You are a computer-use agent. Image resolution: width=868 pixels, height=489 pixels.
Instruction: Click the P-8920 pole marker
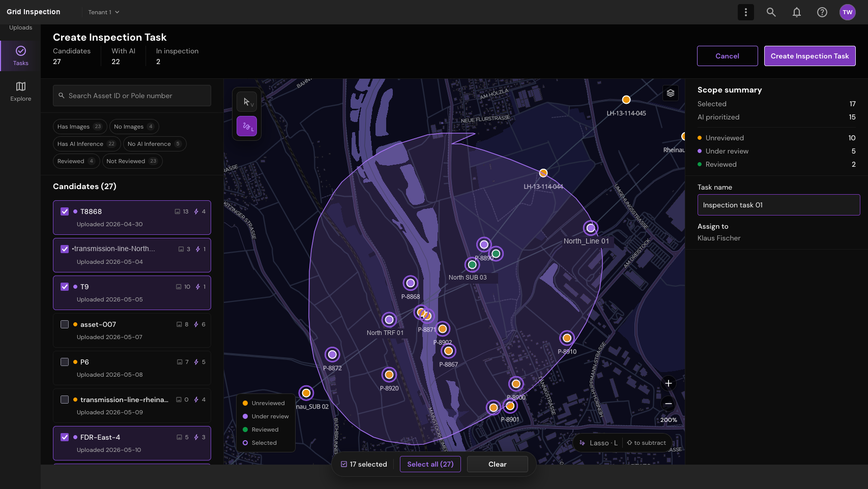pos(389,375)
